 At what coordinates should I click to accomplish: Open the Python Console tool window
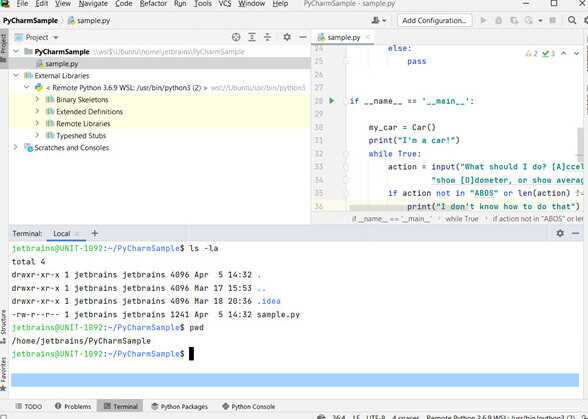coord(249,406)
